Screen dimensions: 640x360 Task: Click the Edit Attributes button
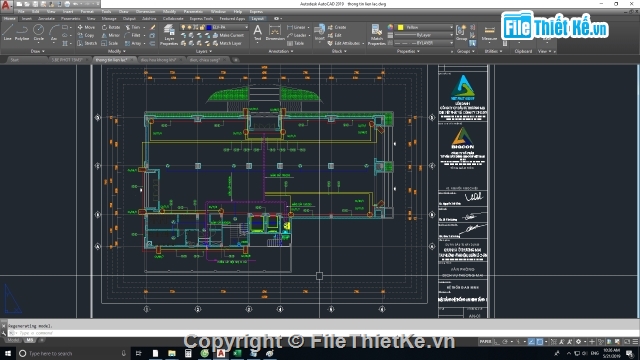click(345, 43)
